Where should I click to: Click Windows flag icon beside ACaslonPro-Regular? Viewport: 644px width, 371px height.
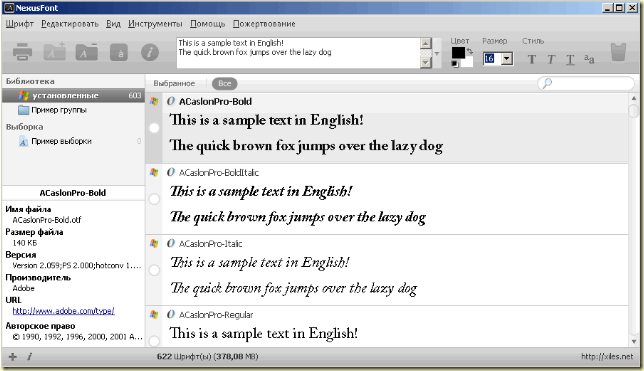click(154, 314)
